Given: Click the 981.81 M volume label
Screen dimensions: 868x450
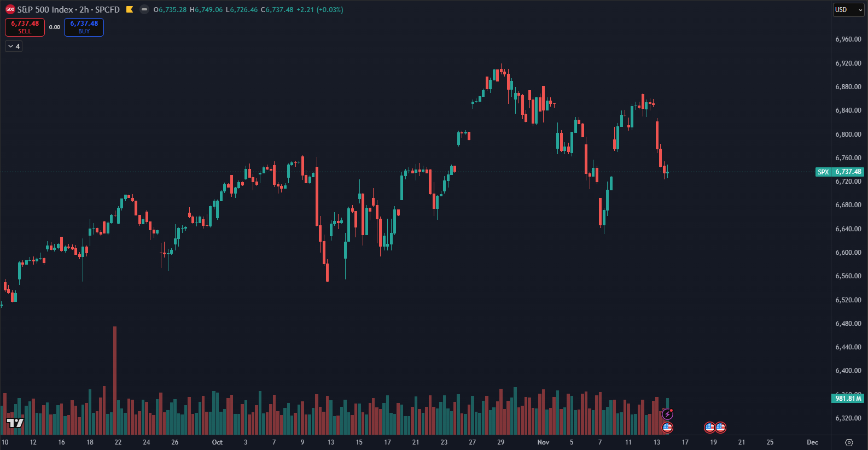Looking at the screenshot, I should 848,398.
